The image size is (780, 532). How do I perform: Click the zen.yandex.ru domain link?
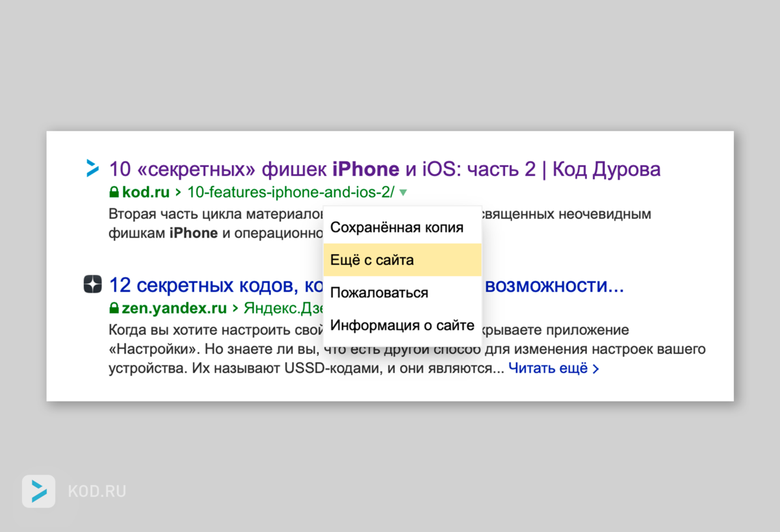click(174, 308)
